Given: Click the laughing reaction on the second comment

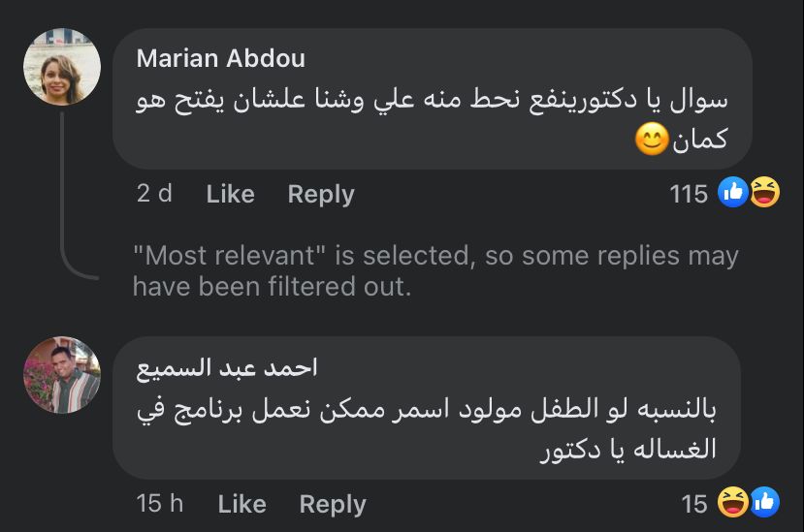Looking at the screenshot, I should click(x=733, y=502).
